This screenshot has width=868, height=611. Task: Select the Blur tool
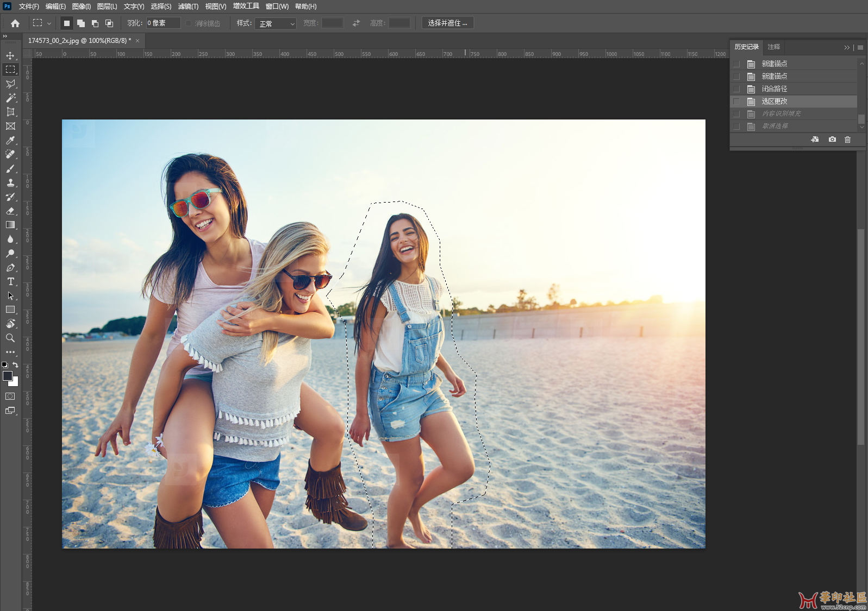click(10, 239)
